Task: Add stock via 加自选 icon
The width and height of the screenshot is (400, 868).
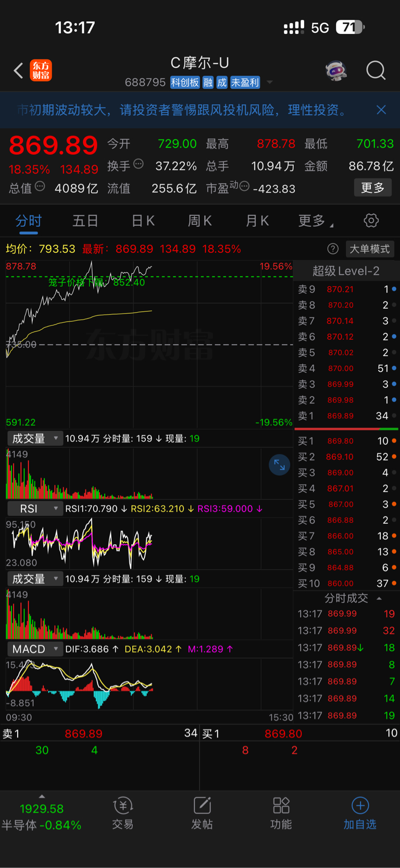Action: tap(360, 813)
